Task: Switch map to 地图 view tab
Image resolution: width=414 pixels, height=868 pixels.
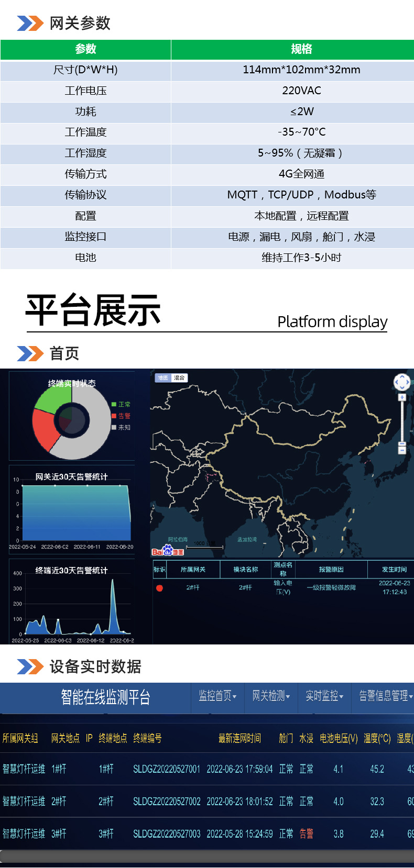Action: tap(163, 377)
